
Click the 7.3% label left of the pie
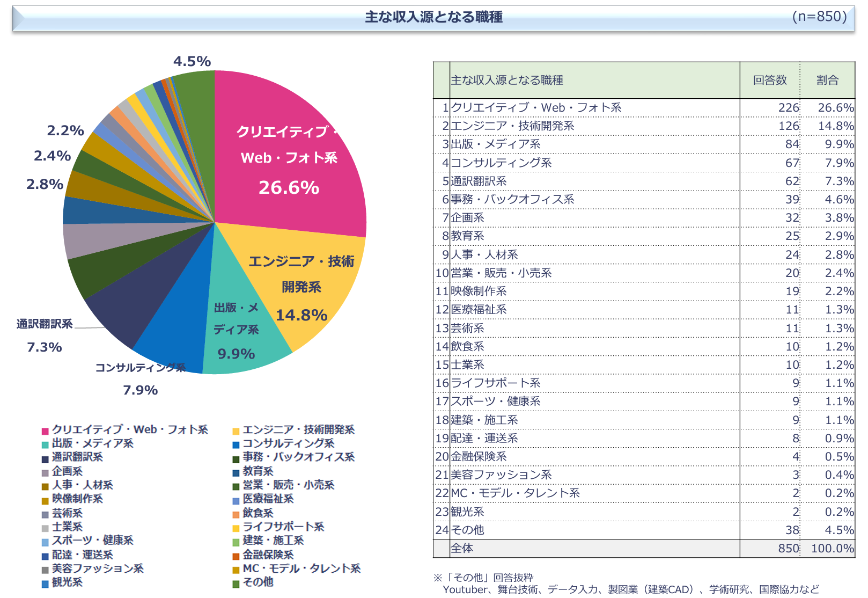point(45,347)
